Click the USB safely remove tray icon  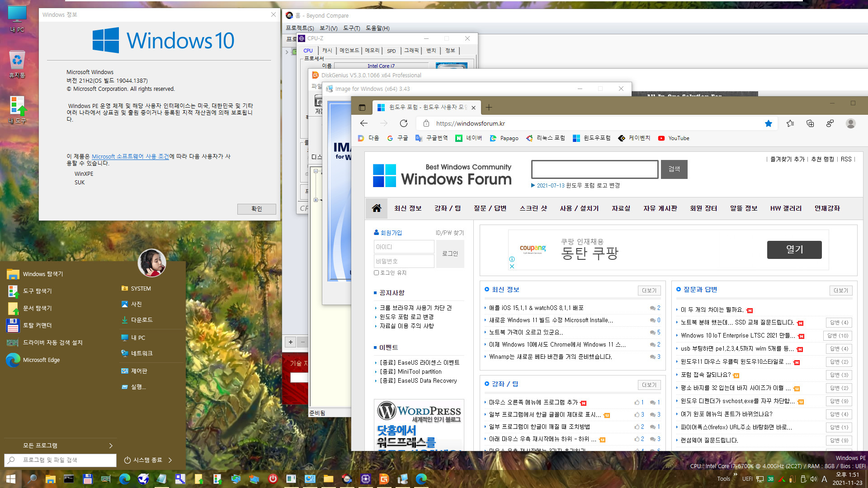[803, 479]
